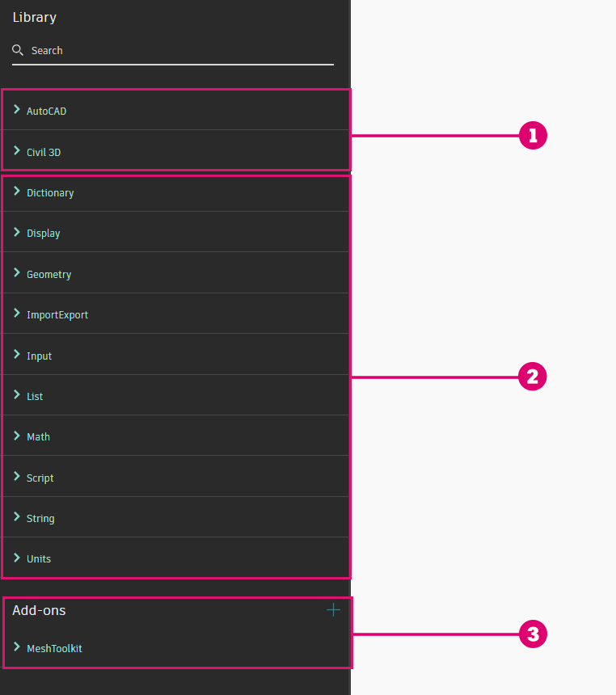Click the Add-ons section heading
Image resolution: width=616 pixels, height=695 pixels.
(x=39, y=611)
